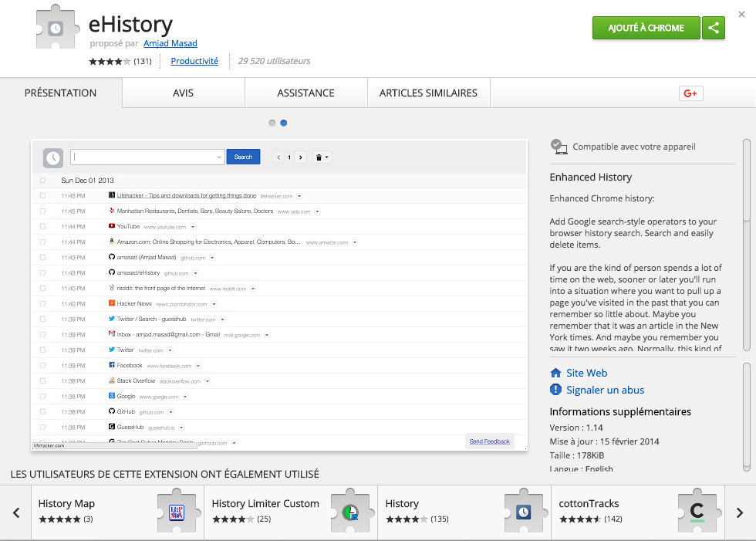This screenshot has height=541, width=756.
Task: Switch to the Articles similaires tab
Action: tap(429, 93)
